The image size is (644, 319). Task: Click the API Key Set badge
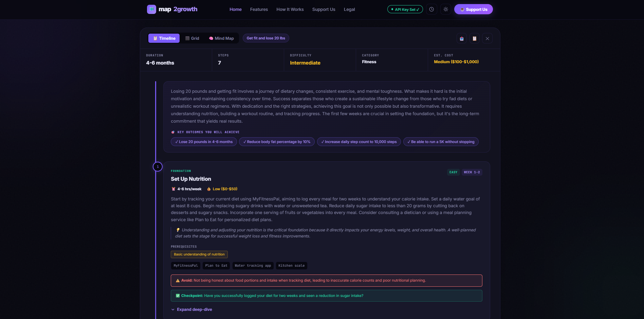pos(405,10)
